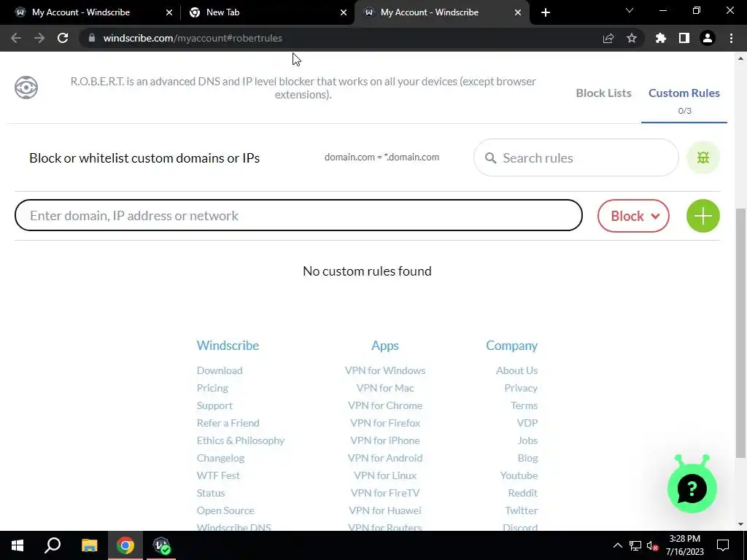Open VPN for iPhone link
The image size is (747, 560).
tap(385, 440)
